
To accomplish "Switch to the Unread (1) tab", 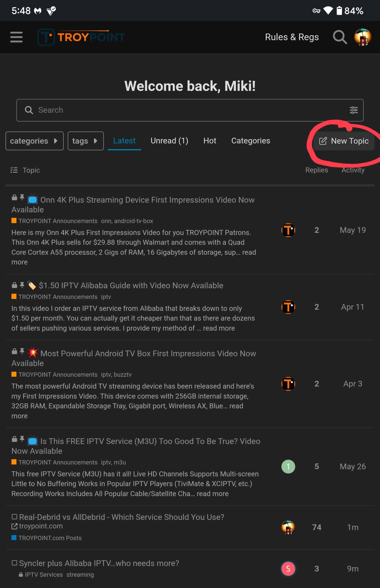I will [169, 141].
